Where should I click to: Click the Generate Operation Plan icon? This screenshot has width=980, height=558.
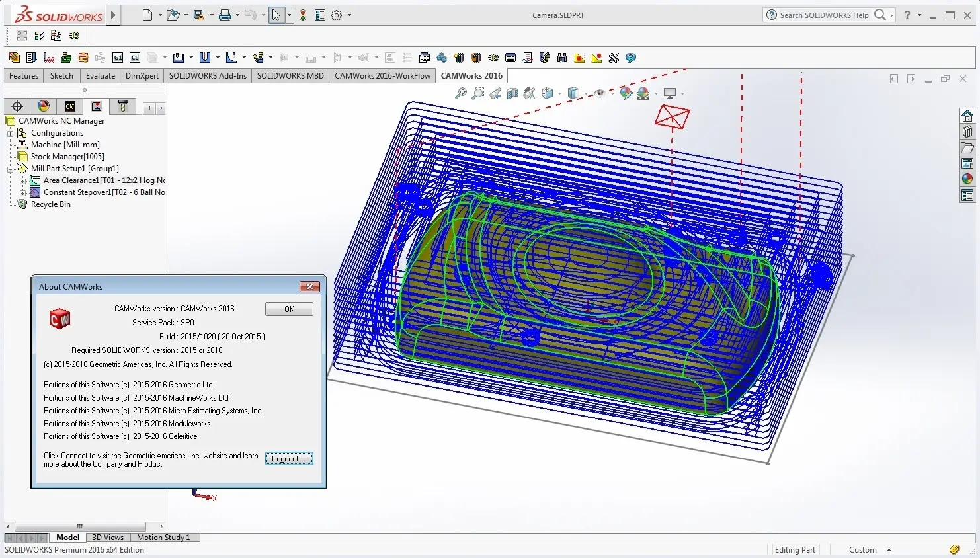click(x=31, y=58)
